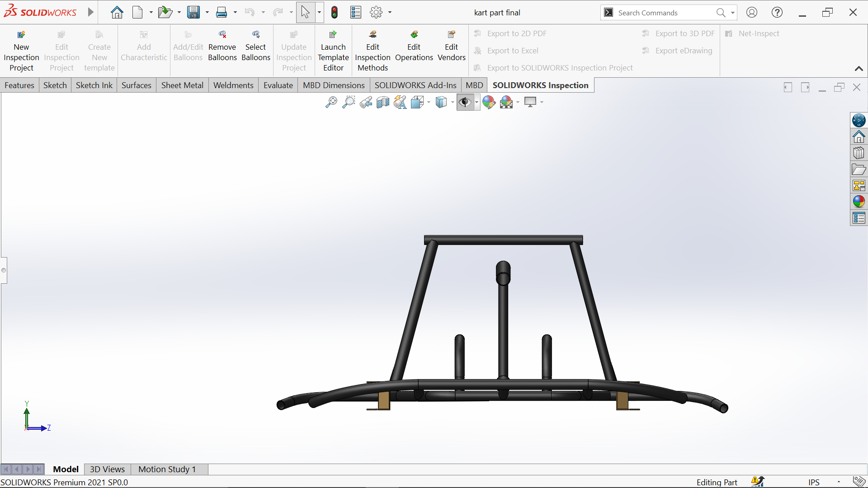The width and height of the screenshot is (868, 488).
Task: Open Design Library in task pane
Action: pos(859,153)
